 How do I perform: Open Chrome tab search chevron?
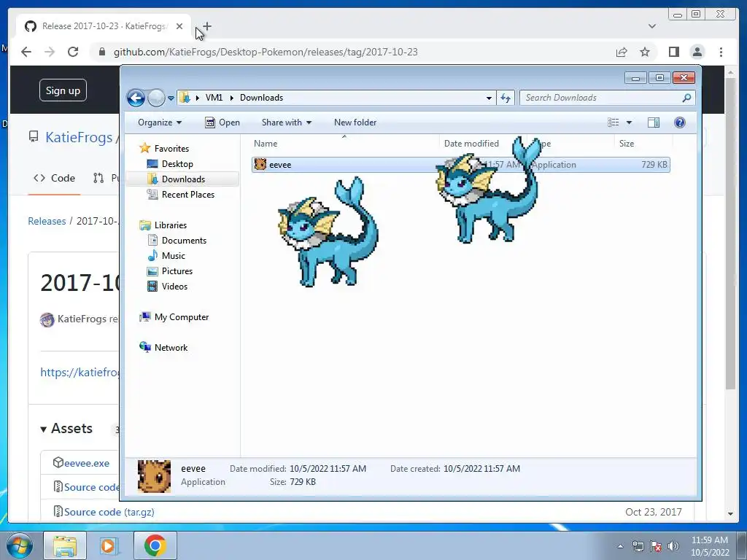[x=652, y=26]
